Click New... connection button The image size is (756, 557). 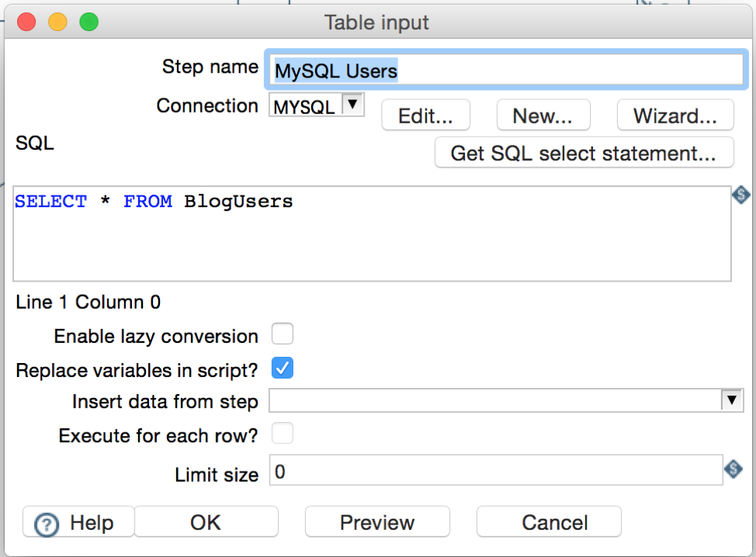click(x=543, y=115)
